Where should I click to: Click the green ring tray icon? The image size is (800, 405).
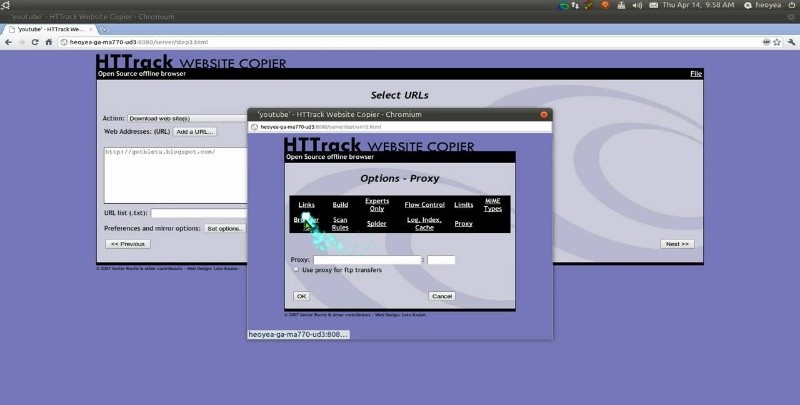coord(563,6)
